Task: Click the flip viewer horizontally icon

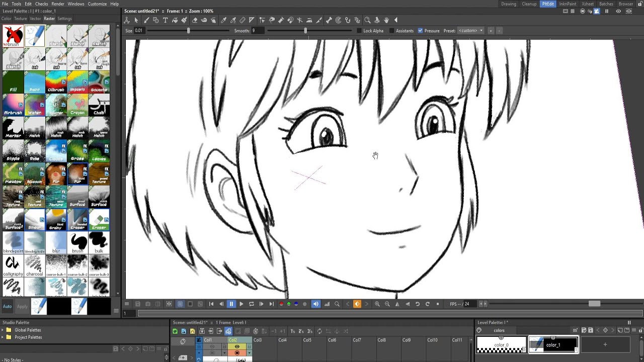Action: coord(397,304)
